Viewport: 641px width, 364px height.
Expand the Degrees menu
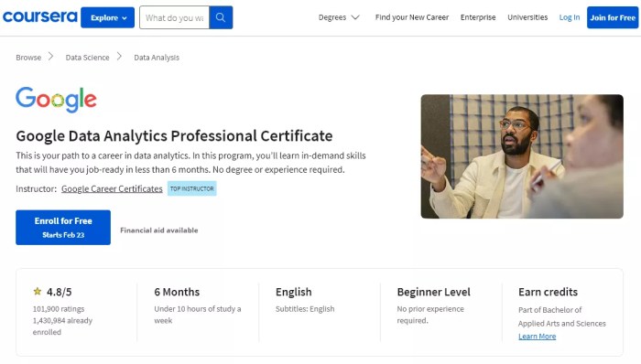pyautogui.click(x=339, y=17)
